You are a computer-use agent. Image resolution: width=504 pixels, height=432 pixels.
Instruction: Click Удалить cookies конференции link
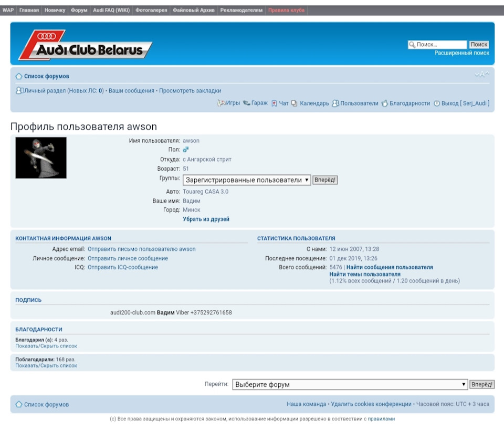tap(371, 404)
